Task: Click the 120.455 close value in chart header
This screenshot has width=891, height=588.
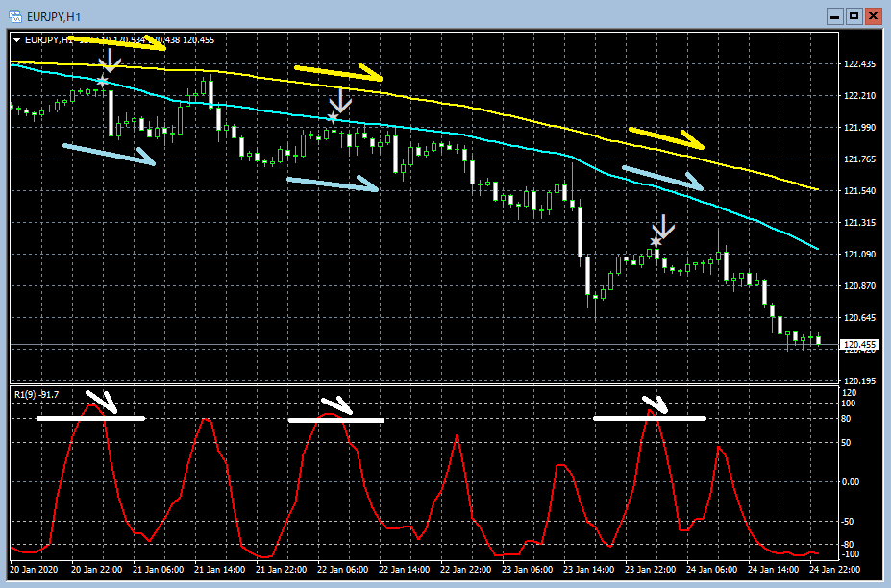Action: pos(198,40)
